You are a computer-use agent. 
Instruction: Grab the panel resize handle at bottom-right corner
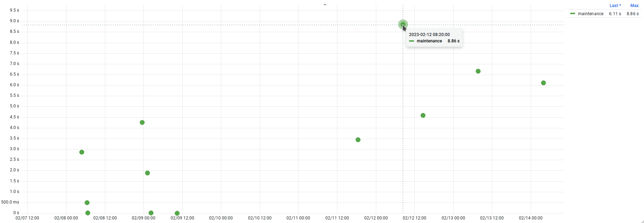[x=642, y=222]
